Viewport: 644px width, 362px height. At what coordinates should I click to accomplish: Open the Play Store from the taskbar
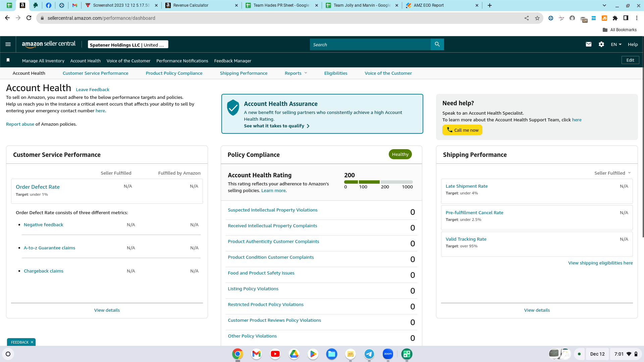tap(313, 354)
